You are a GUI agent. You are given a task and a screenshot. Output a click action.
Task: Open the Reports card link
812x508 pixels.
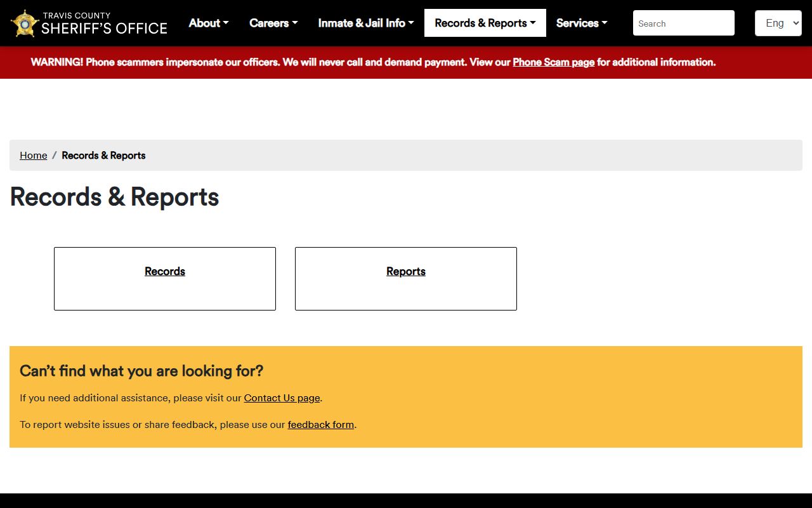point(406,271)
